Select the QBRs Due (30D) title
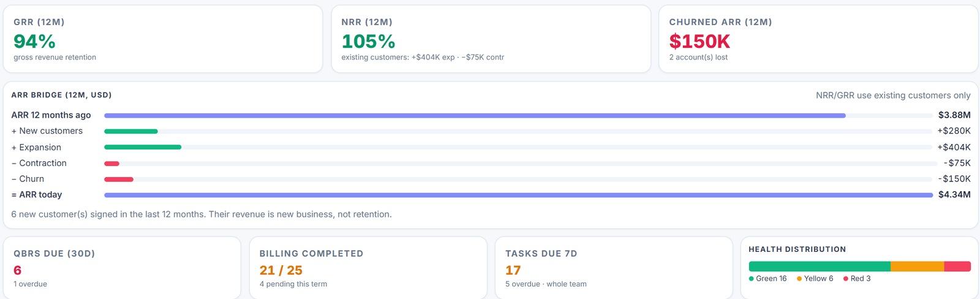 pyautogui.click(x=55, y=254)
